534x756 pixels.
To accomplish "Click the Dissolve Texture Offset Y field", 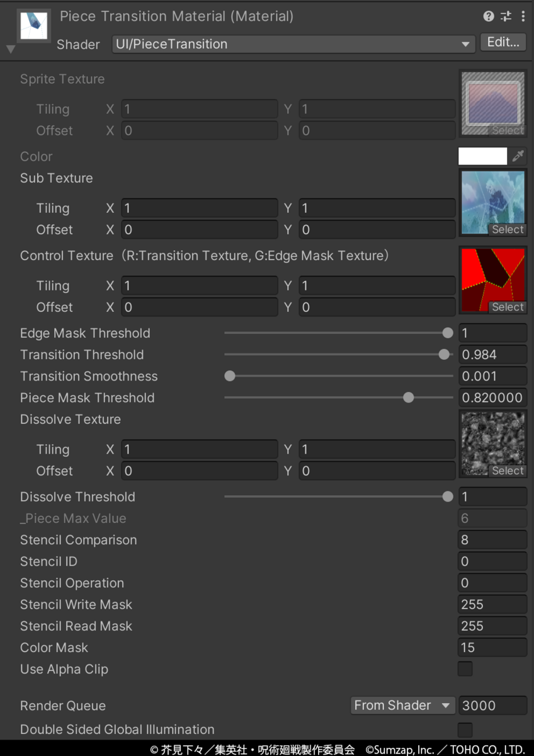I will click(x=377, y=471).
